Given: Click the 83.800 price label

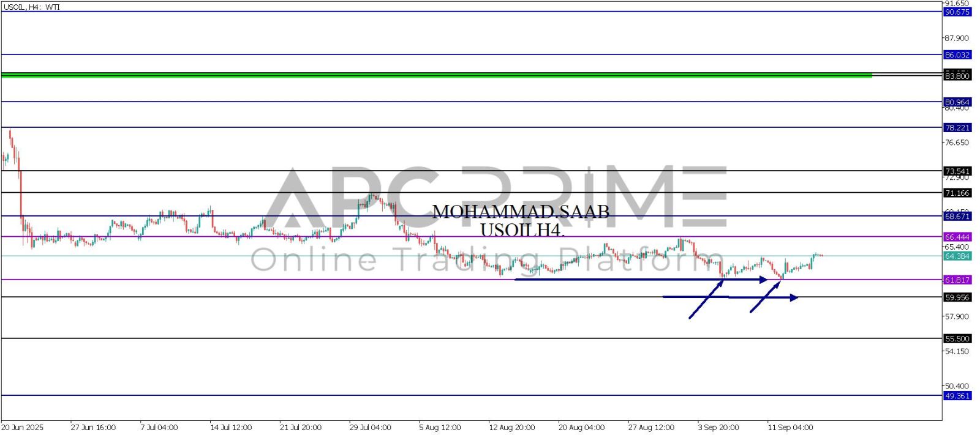Looking at the screenshot, I should click(x=957, y=76).
